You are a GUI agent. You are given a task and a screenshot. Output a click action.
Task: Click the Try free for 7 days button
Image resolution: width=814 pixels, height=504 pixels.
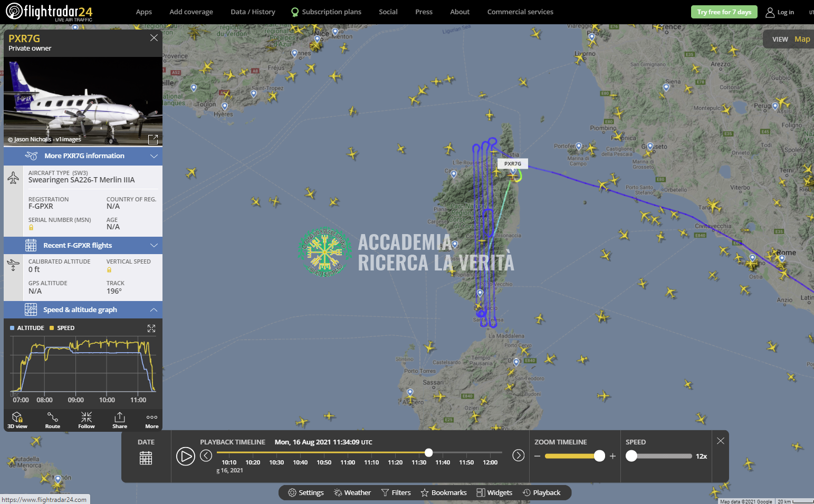point(724,12)
